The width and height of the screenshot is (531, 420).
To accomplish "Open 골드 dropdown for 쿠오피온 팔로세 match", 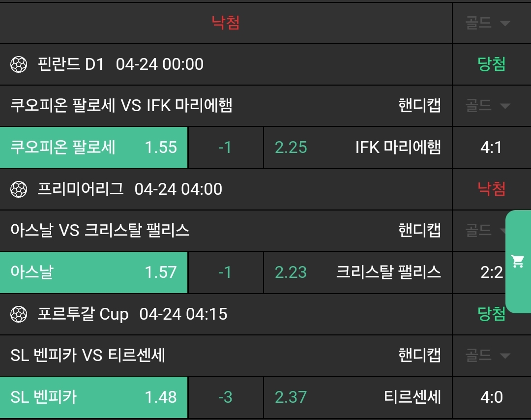I will pos(487,105).
